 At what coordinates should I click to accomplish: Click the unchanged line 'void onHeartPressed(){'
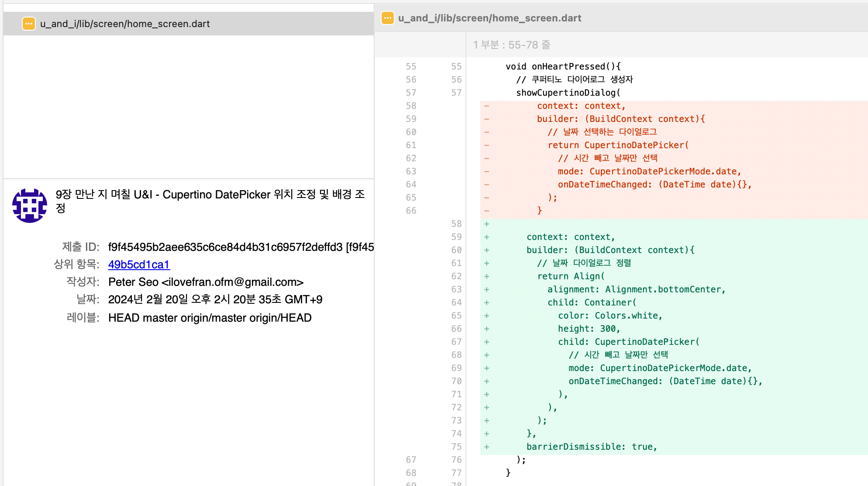(563, 66)
